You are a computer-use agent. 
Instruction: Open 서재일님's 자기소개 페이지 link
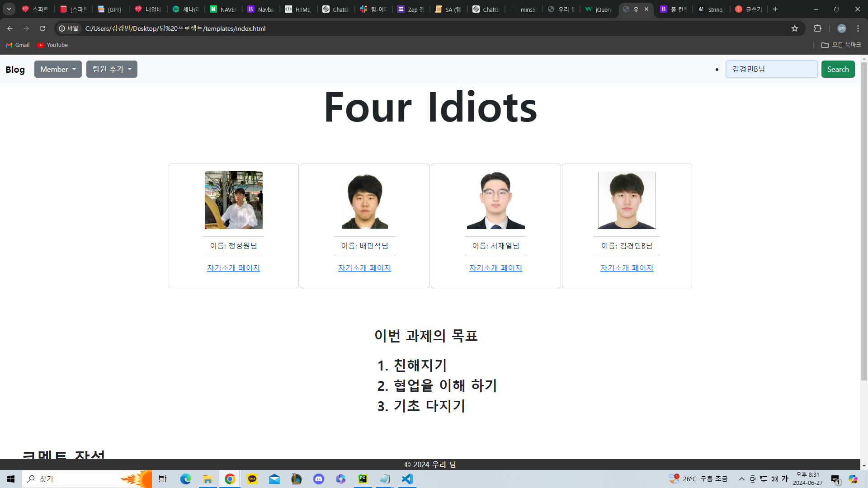click(x=495, y=268)
